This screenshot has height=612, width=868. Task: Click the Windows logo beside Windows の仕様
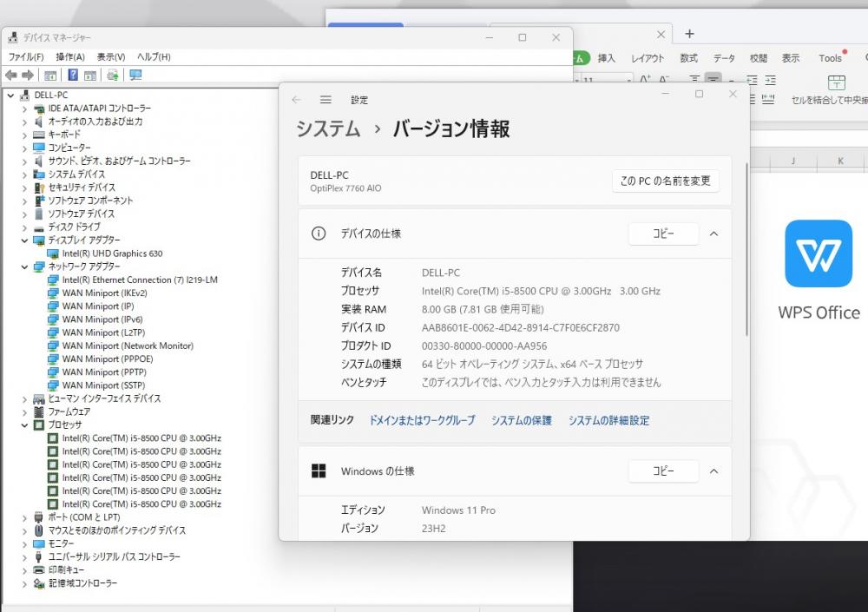point(319,471)
